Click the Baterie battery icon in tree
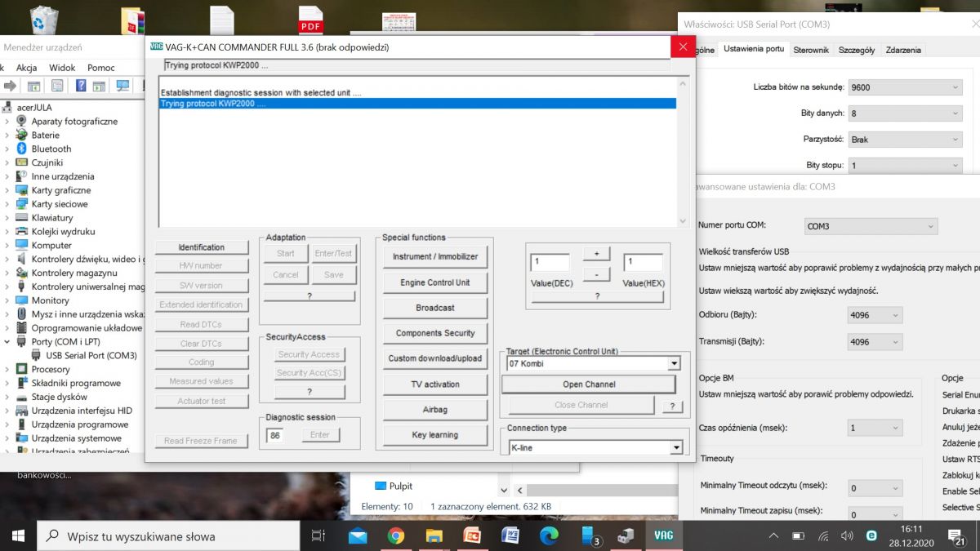 point(23,135)
